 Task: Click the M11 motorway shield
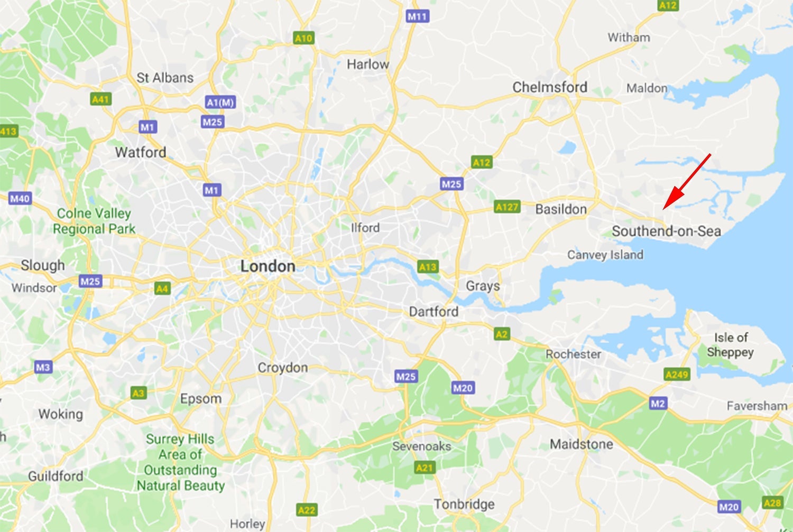417,16
